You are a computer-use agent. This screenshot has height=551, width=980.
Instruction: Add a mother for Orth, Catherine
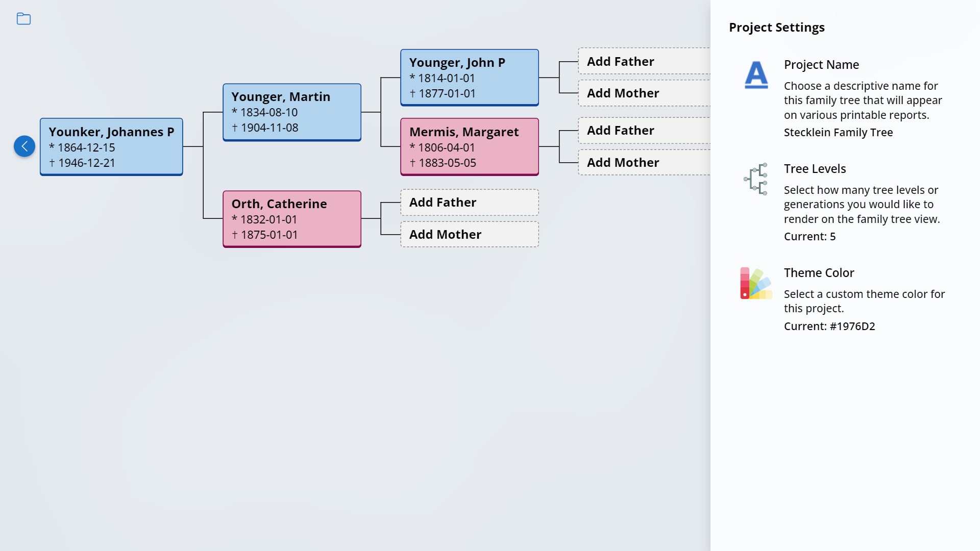[x=469, y=234]
